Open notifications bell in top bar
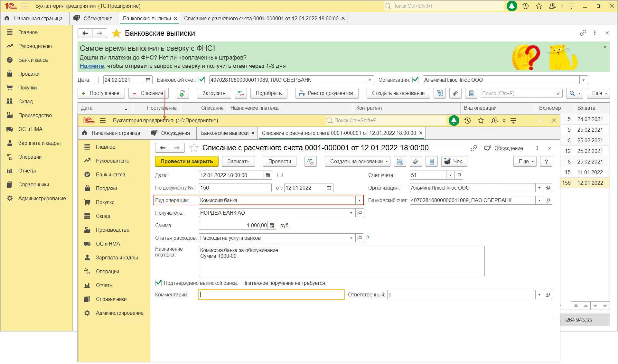The image size is (618, 364). point(512,6)
